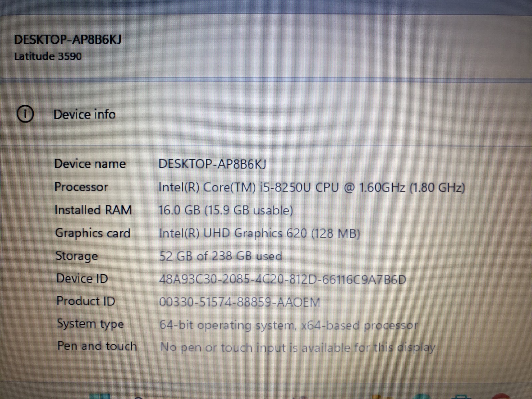Click the Product ID label
Image resolution: width=532 pixels, height=399 pixels.
click(86, 301)
